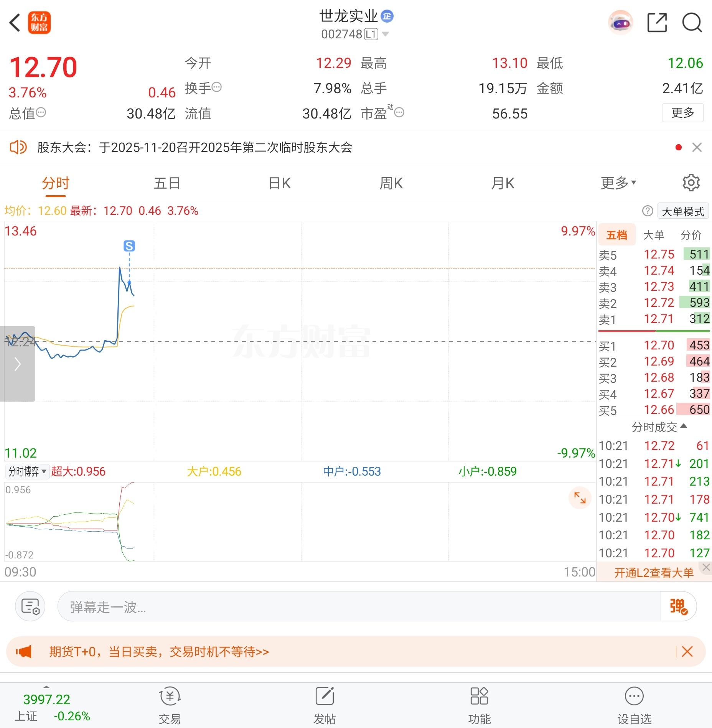Open the 股东大会 announcement text
The image size is (712, 728).
click(195, 147)
